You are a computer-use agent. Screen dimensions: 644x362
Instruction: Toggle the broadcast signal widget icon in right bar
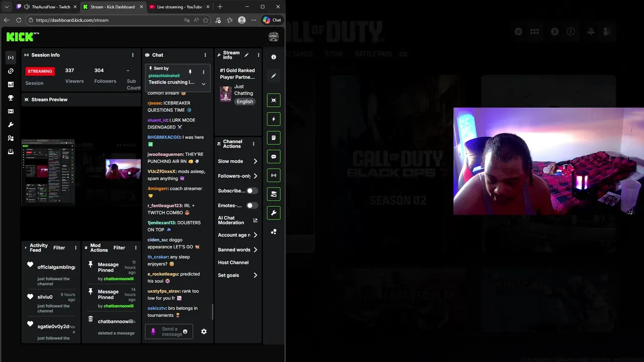(x=274, y=175)
